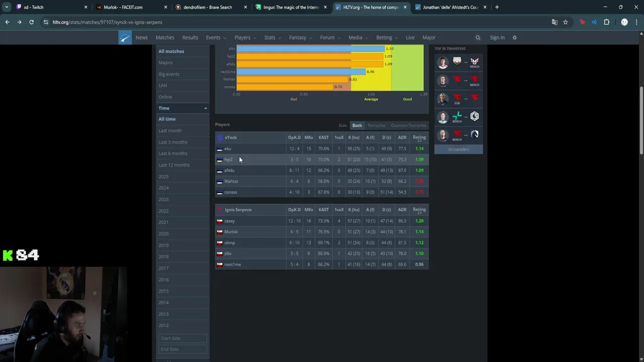Image resolution: width=644 pixels, height=362 pixels.
Task: Open a new browser tab with plus
Action: (497, 7)
